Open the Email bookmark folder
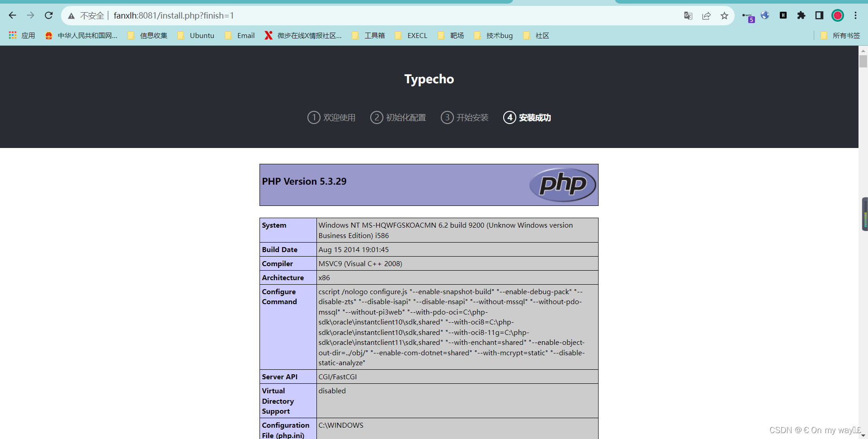Viewport: 868px width, 439px height. tap(240, 35)
